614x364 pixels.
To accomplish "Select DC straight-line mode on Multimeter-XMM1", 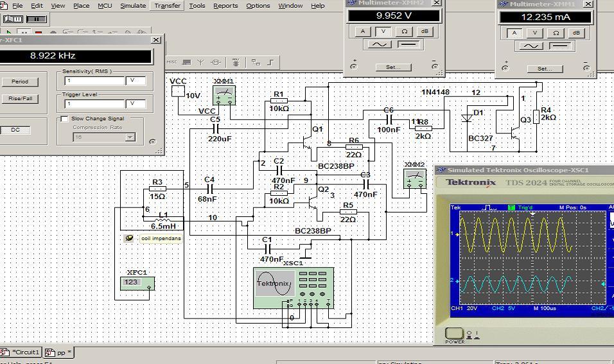I will (561, 46).
